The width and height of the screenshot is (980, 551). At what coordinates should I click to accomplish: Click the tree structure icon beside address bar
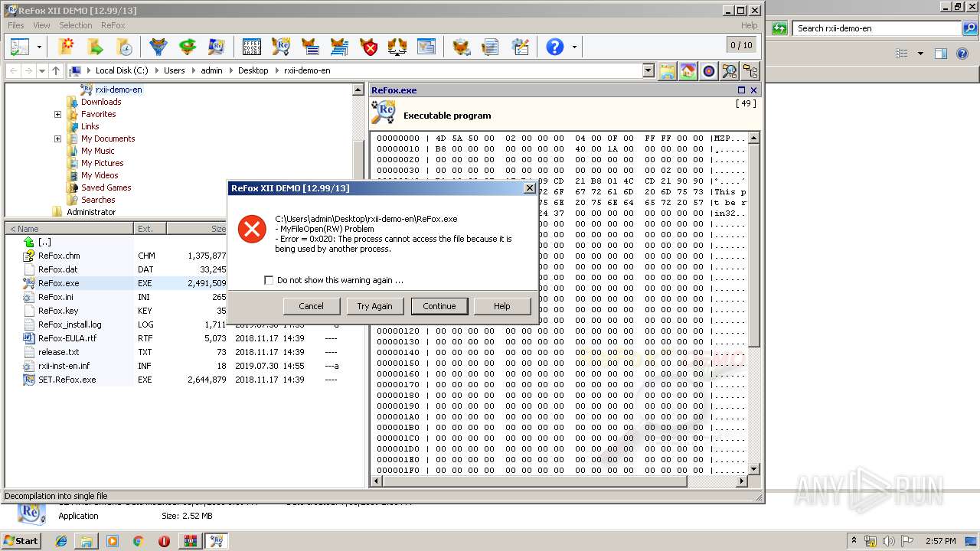coord(750,71)
